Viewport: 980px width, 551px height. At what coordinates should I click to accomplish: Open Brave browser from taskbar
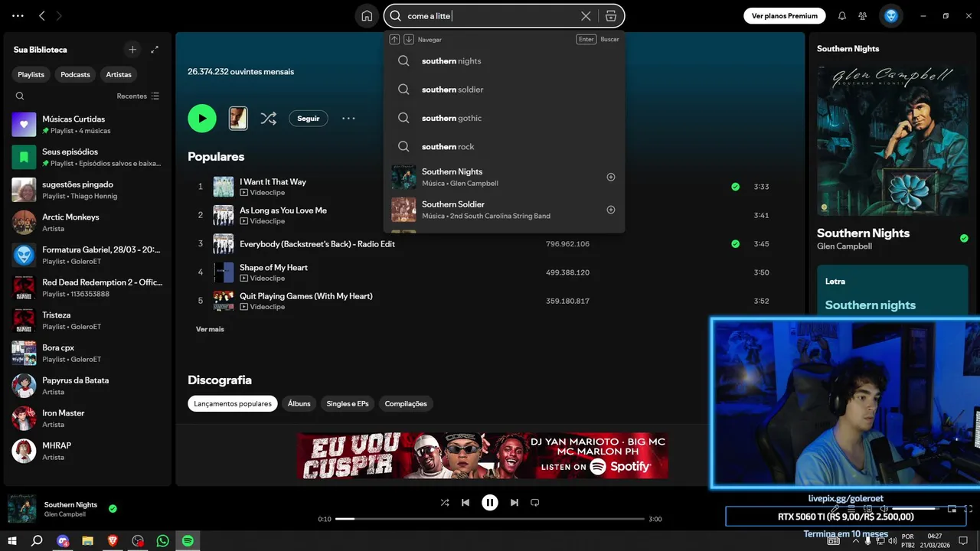tap(113, 541)
